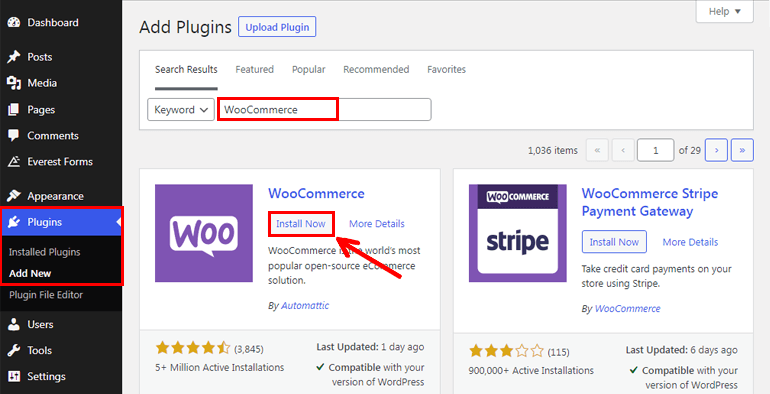Switch to Search Results tab
Viewport: 770px width, 394px height.
(x=186, y=69)
